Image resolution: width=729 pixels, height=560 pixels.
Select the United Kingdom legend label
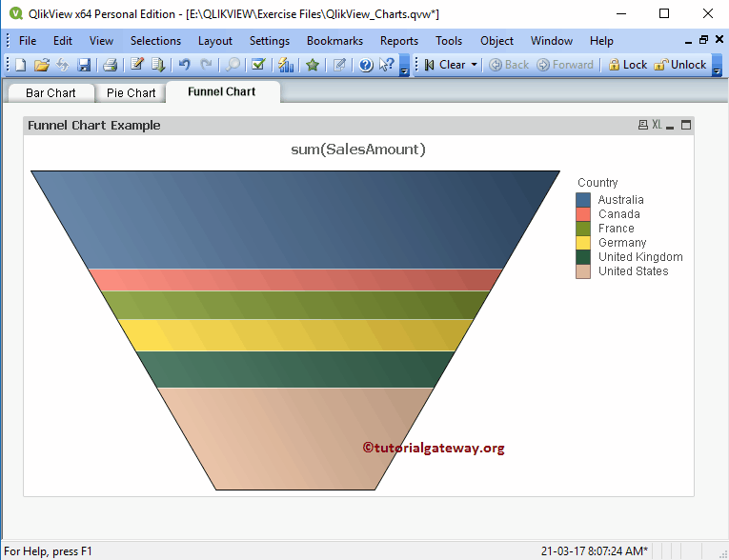(x=640, y=257)
